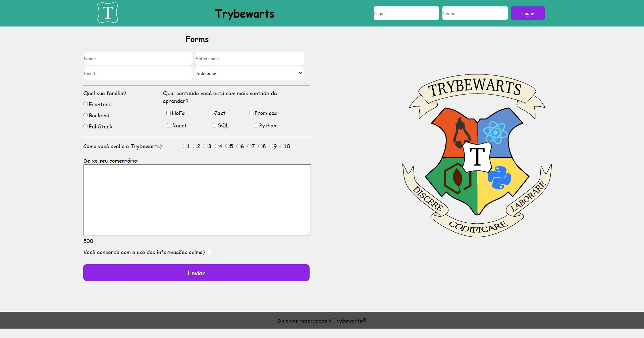The width and height of the screenshot is (644, 338).
Task: Rate Trybewarts with score 2
Action: click(195, 146)
